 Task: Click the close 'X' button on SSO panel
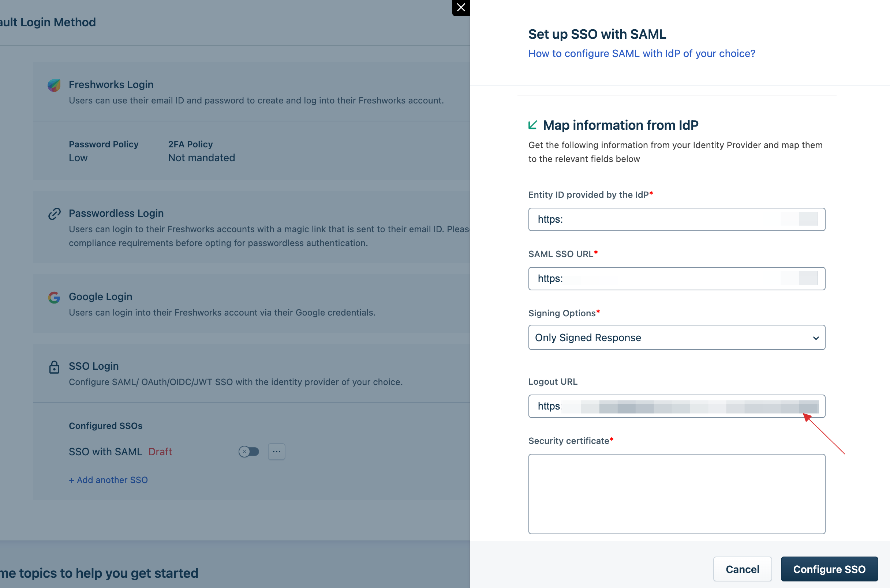[x=460, y=7]
